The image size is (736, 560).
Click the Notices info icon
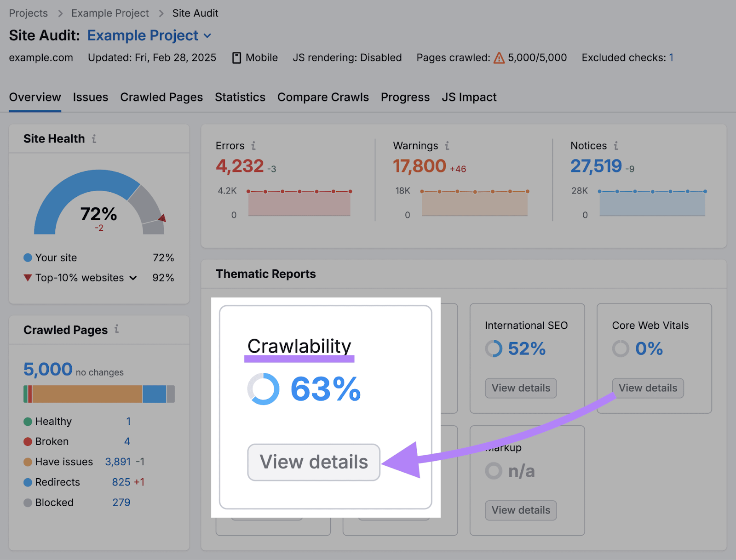coord(616,146)
